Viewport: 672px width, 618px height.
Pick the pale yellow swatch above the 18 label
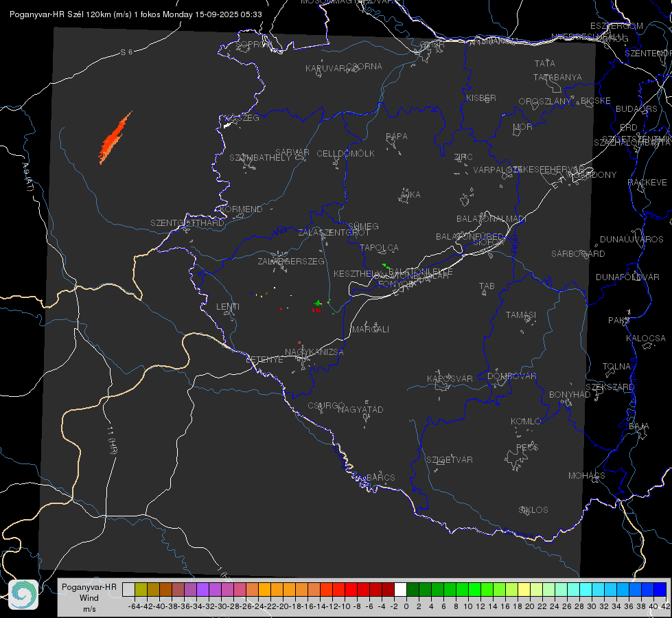[x=524, y=589]
